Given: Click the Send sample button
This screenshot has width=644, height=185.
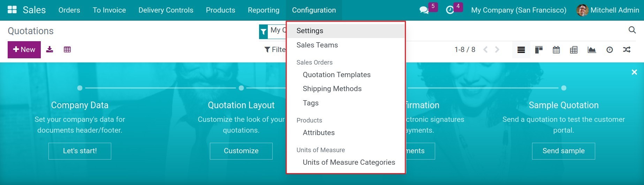Looking at the screenshot, I should coord(563,151).
